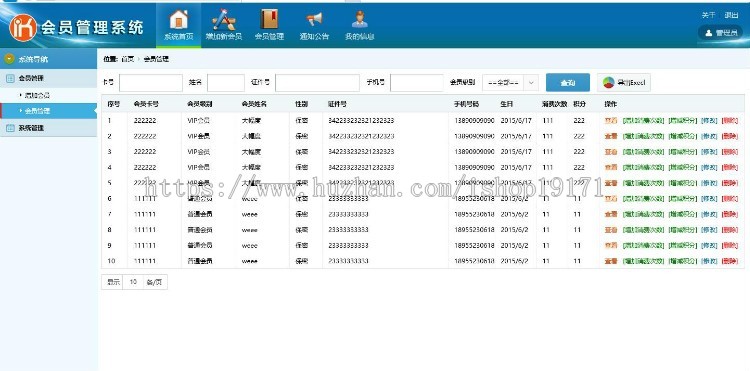Click 增加消费次数 in row 1
The image size is (750, 371).
tap(644, 120)
